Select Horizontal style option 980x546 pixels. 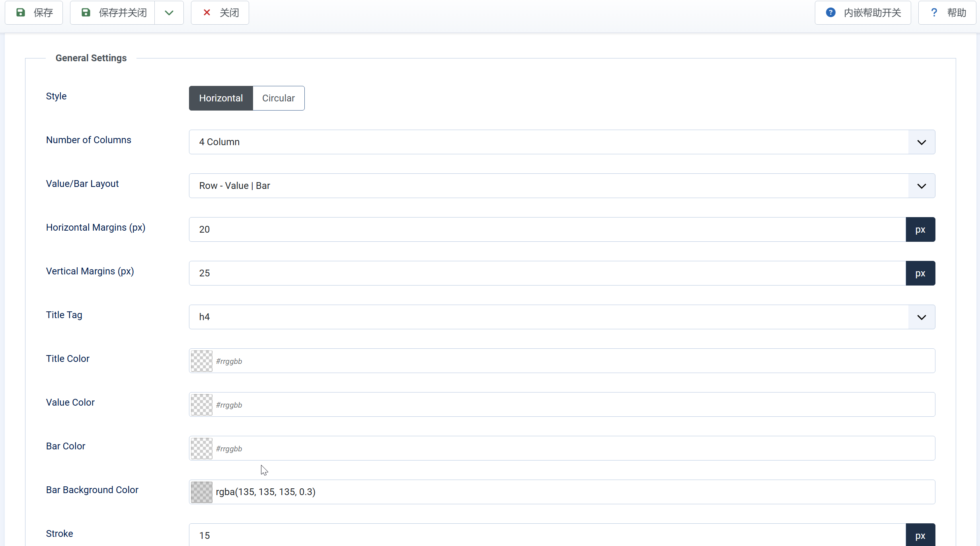click(221, 98)
